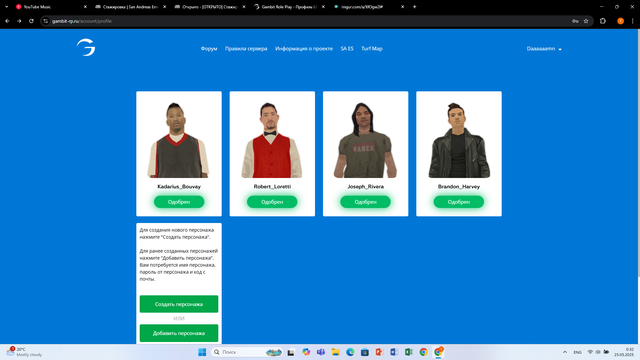Show hidden system tray icons
Image resolution: width=640 pixels, height=360 pixels.
pos(565,352)
